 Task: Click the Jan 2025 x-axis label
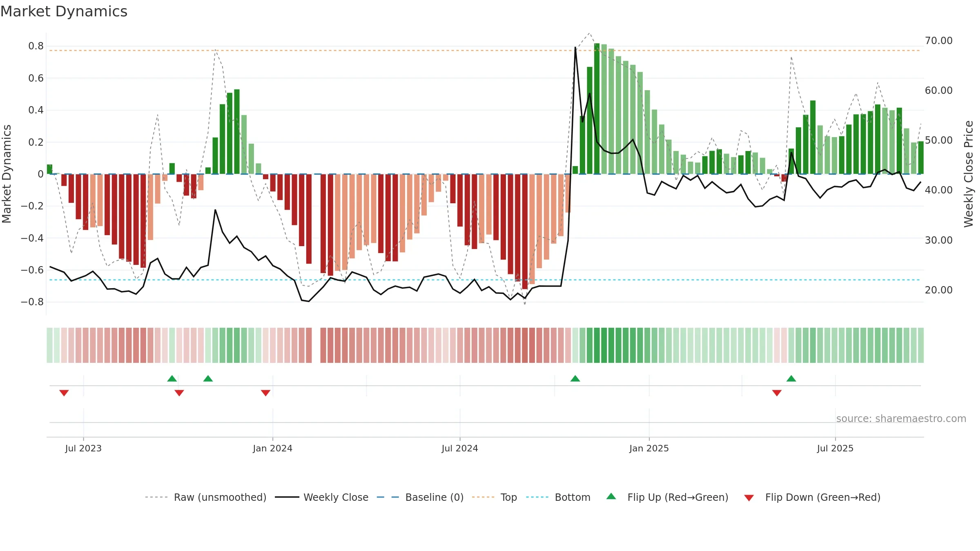pyautogui.click(x=649, y=448)
